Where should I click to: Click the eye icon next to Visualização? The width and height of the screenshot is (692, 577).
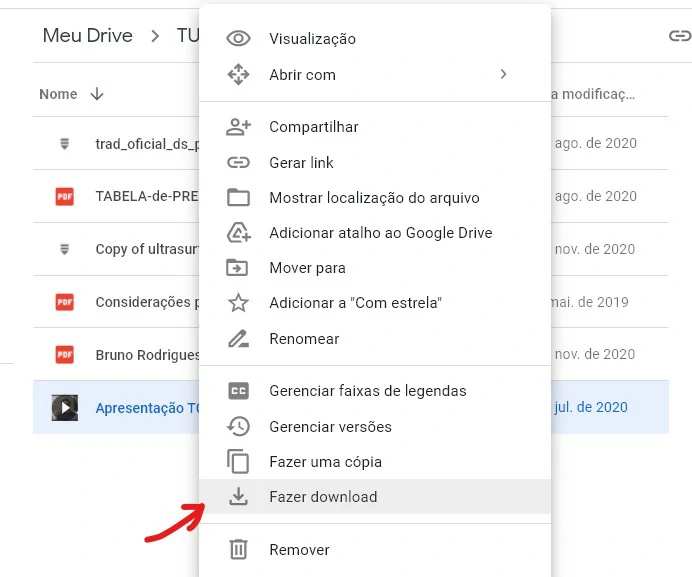pos(238,38)
